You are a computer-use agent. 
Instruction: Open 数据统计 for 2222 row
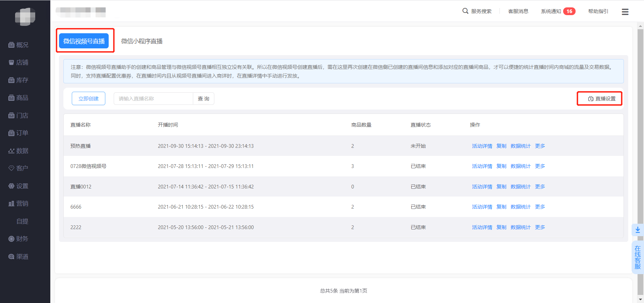pos(521,227)
